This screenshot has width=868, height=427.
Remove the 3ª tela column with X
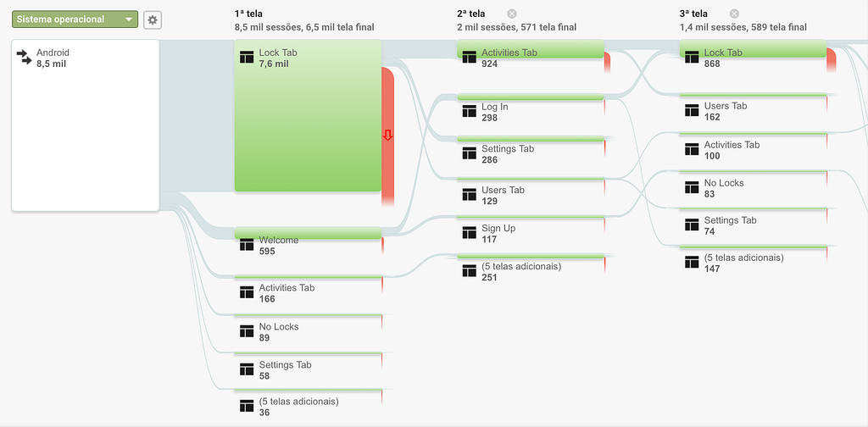(734, 14)
